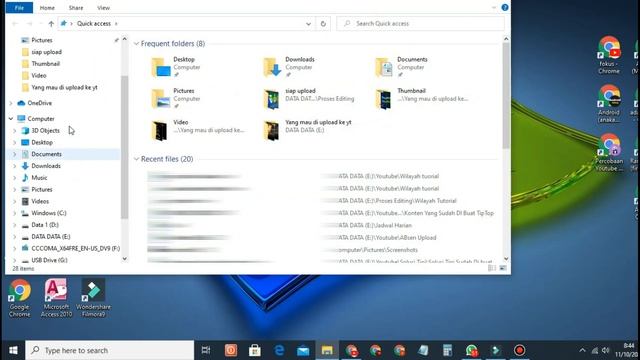Image resolution: width=640 pixels, height=360 pixels.
Task: Click the volume icon in system tray
Action: [x=605, y=350]
